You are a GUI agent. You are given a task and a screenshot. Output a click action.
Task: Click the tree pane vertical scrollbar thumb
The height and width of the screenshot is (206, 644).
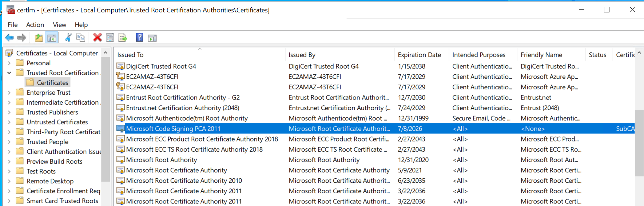(x=106, y=119)
